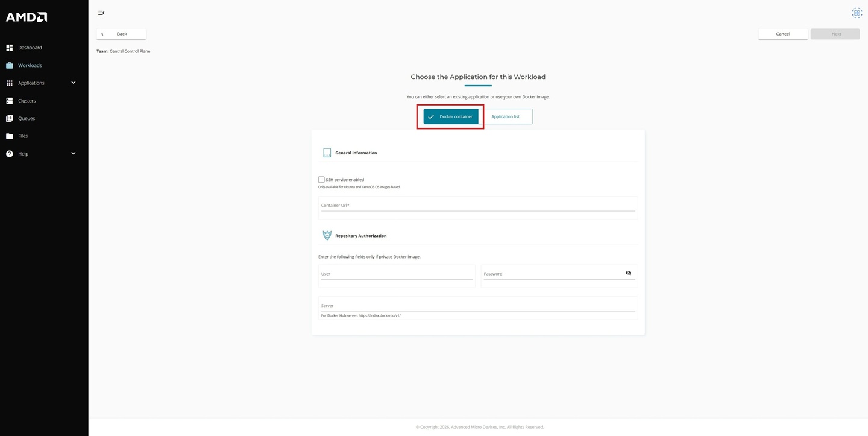The image size is (868, 436).
Task: Click the Dashboard grid icon
Action: click(10, 48)
